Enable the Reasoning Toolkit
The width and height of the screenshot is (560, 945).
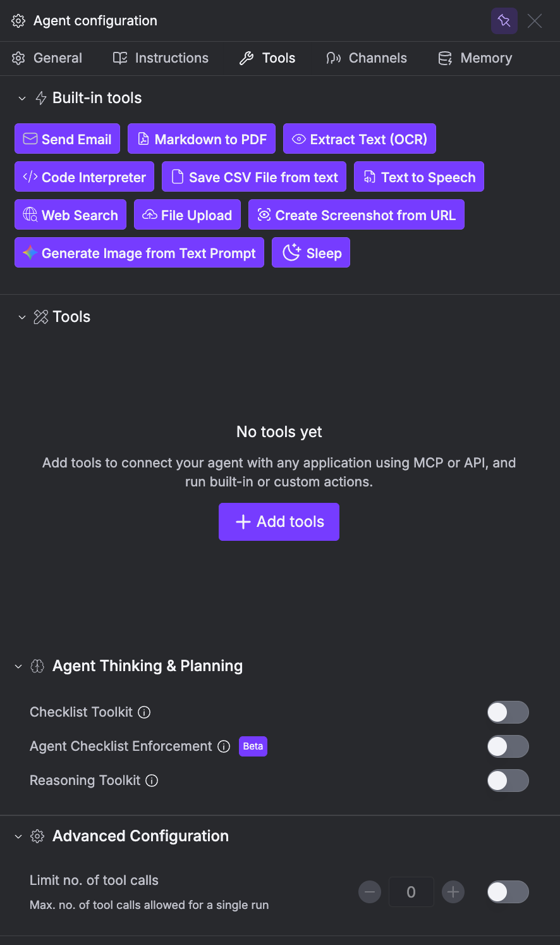click(x=508, y=781)
